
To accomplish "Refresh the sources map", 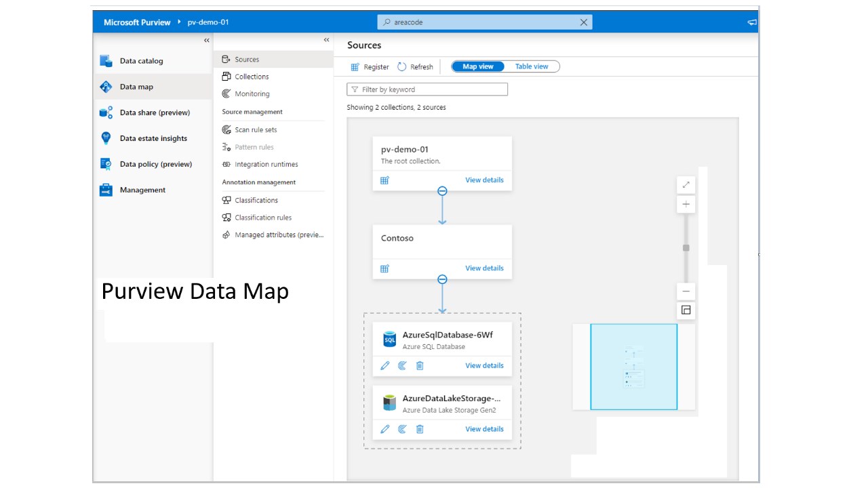I will [415, 67].
